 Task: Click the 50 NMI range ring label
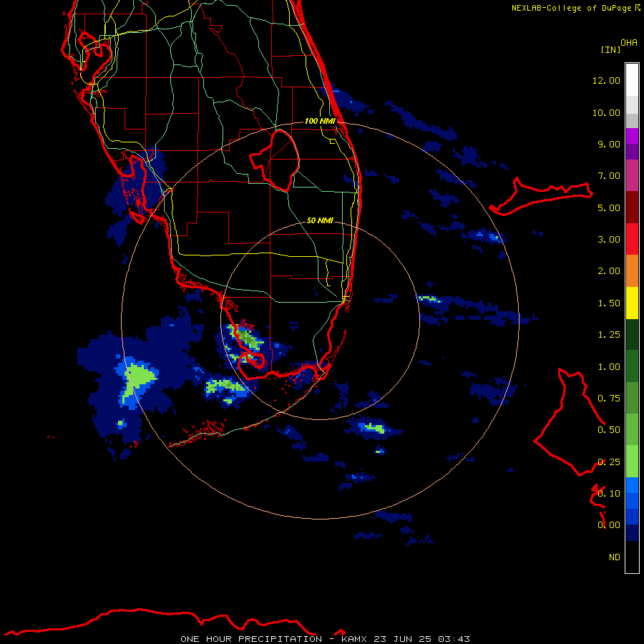pyautogui.click(x=320, y=220)
